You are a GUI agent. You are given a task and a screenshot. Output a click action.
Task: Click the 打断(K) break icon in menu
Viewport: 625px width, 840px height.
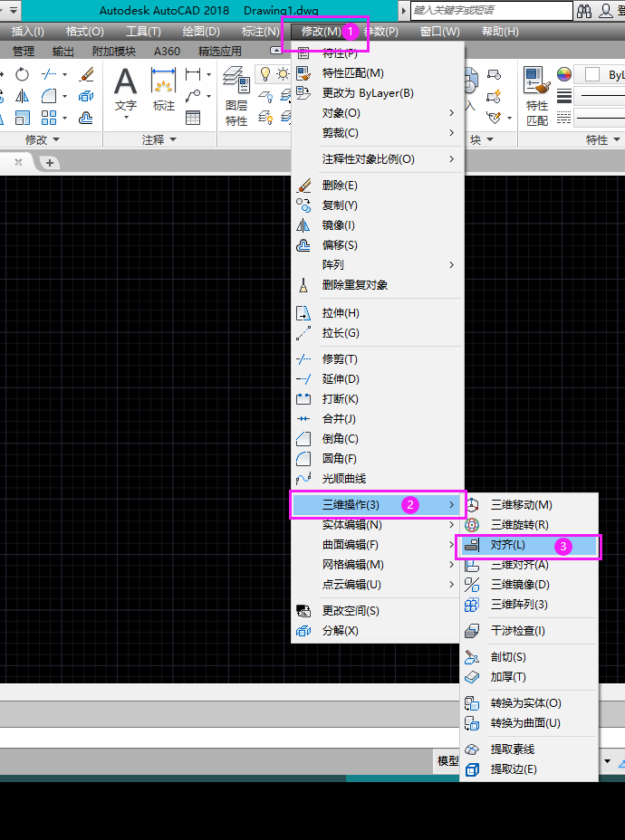tap(303, 398)
